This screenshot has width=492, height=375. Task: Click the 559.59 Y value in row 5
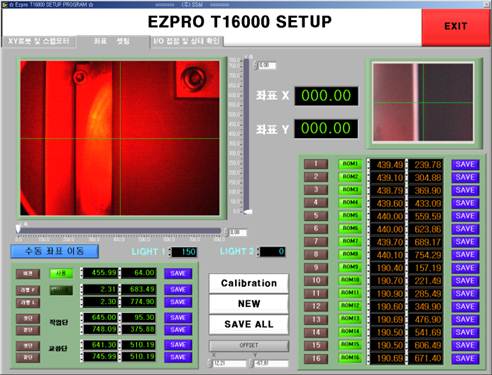click(426, 216)
